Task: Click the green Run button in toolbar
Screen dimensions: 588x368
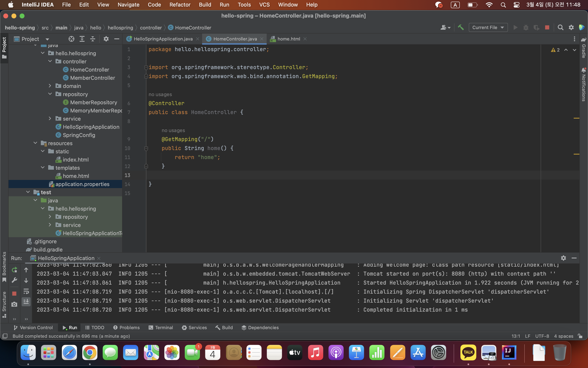Action: pyautogui.click(x=515, y=28)
